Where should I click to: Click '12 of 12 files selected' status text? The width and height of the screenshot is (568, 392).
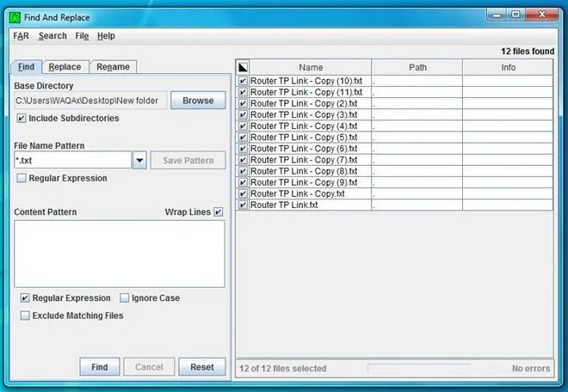283,369
